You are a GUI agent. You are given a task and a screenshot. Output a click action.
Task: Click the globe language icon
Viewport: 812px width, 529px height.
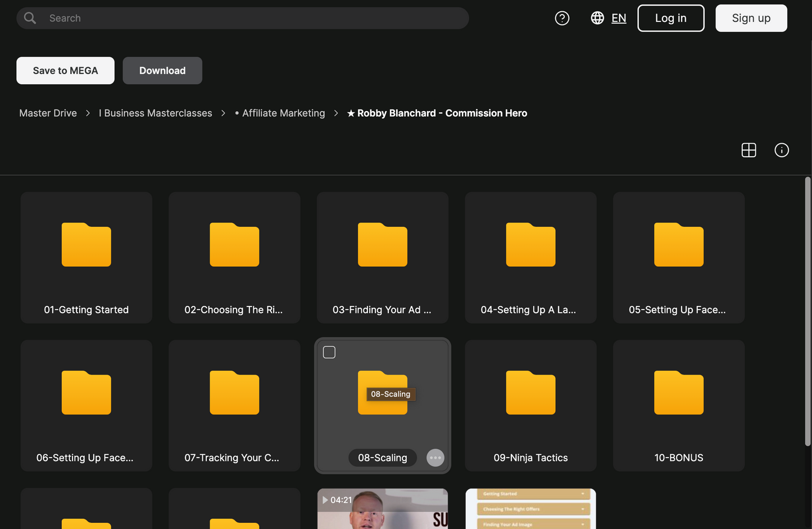point(597,18)
